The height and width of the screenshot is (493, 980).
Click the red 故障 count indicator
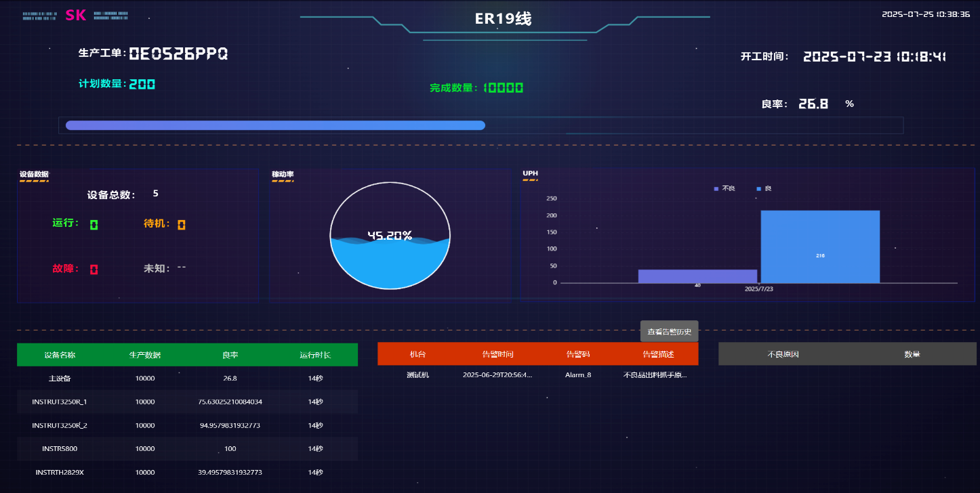(94, 270)
